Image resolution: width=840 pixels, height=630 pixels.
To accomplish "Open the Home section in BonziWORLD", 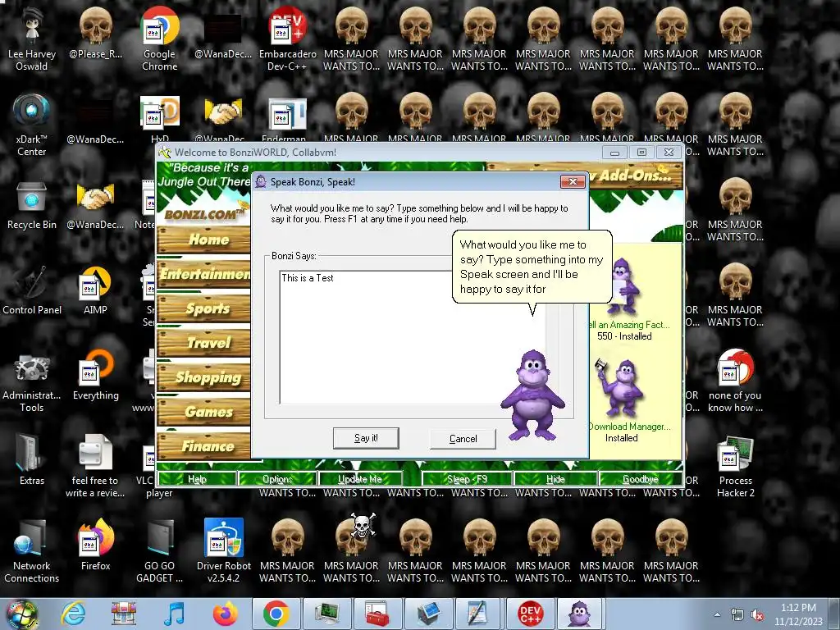I will [203, 240].
